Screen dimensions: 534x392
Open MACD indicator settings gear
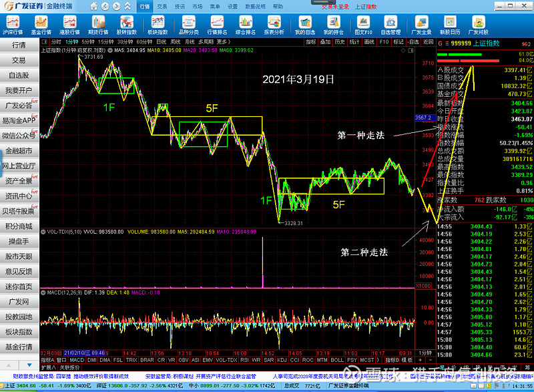[x=43, y=292]
